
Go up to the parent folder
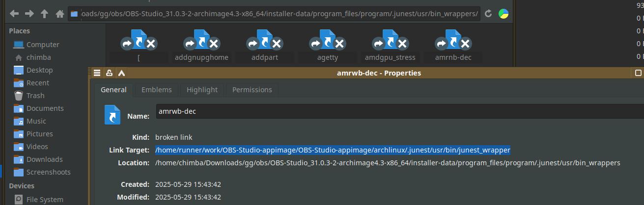45,14
